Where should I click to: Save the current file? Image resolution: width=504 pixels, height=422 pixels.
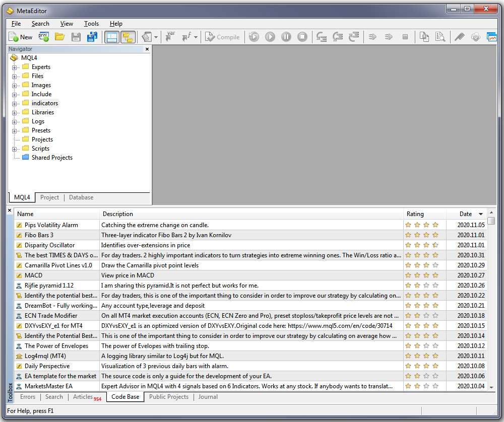point(76,37)
